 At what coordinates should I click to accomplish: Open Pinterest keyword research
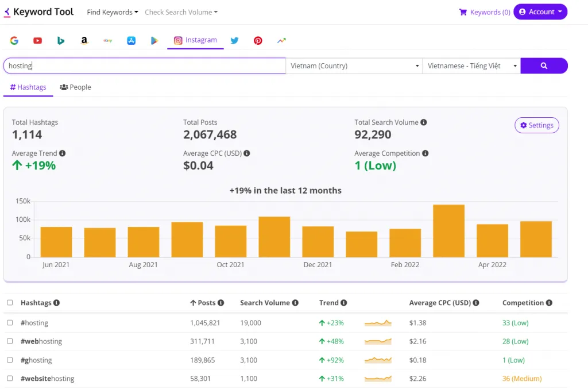coord(257,40)
